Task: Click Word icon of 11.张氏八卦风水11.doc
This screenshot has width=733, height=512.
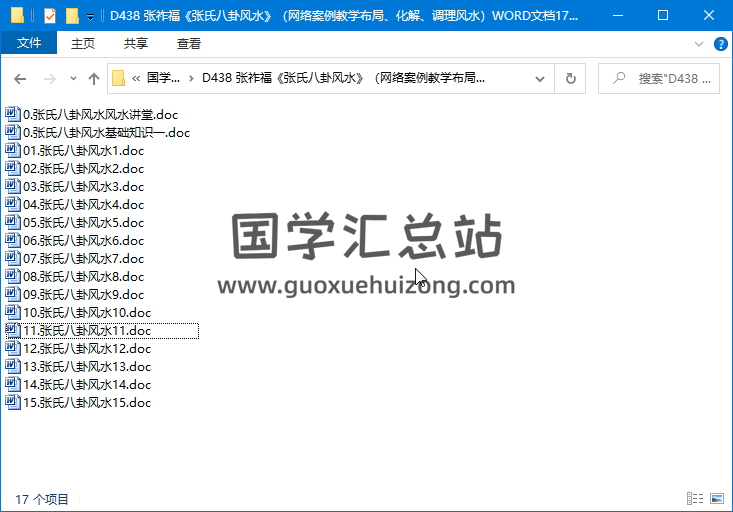Action: point(13,330)
